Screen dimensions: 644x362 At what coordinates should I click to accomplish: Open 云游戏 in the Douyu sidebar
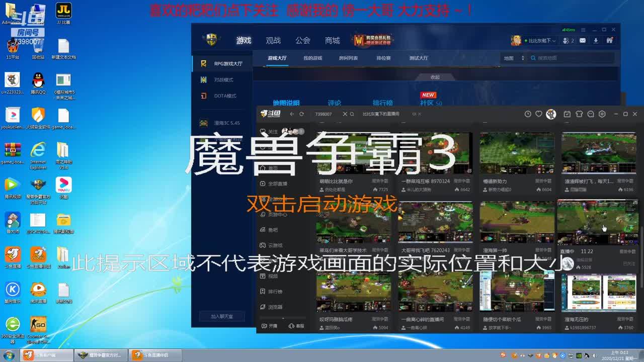(271, 245)
